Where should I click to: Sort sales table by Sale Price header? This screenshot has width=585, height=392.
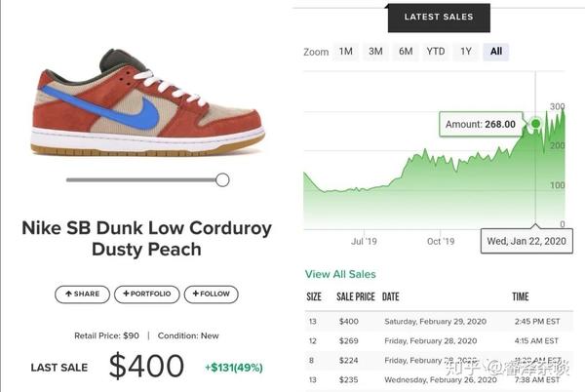point(356,296)
